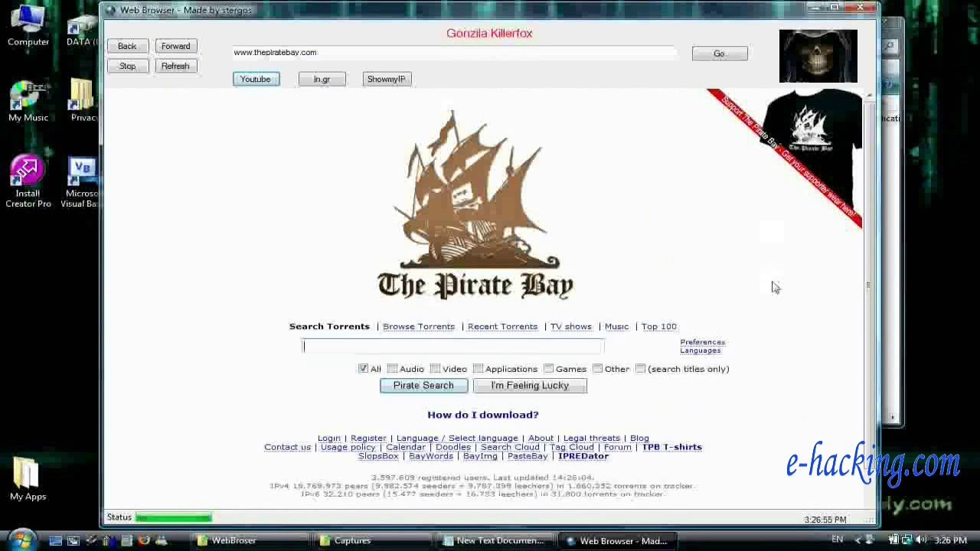Open the Contact us link
The height and width of the screenshot is (551, 980).
pos(288,447)
